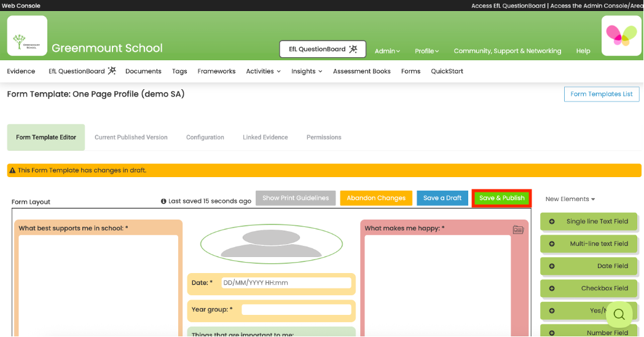644x337 pixels.
Task: Click the info icon beside Last saved
Action: [x=163, y=201]
